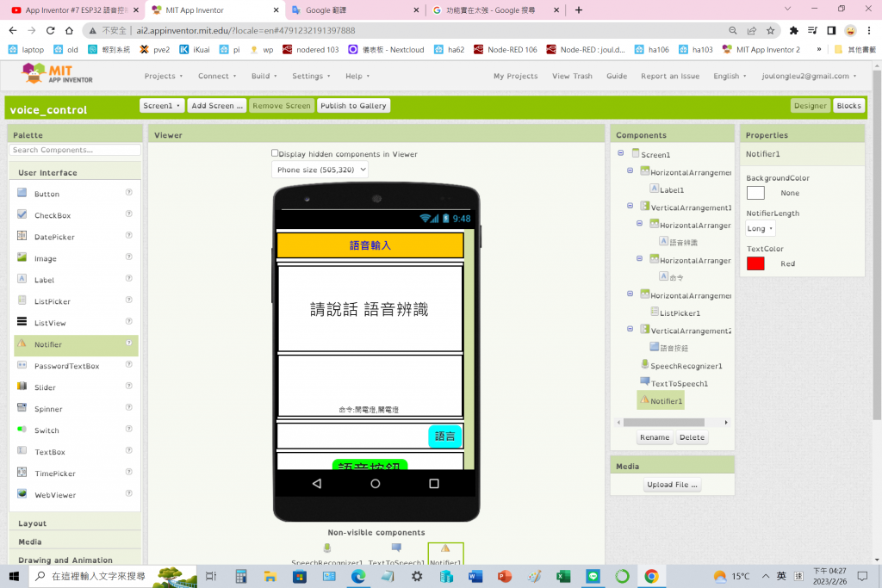Image resolution: width=882 pixels, height=588 pixels.
Task: Open the Help menu
Action: coord(357,76)
